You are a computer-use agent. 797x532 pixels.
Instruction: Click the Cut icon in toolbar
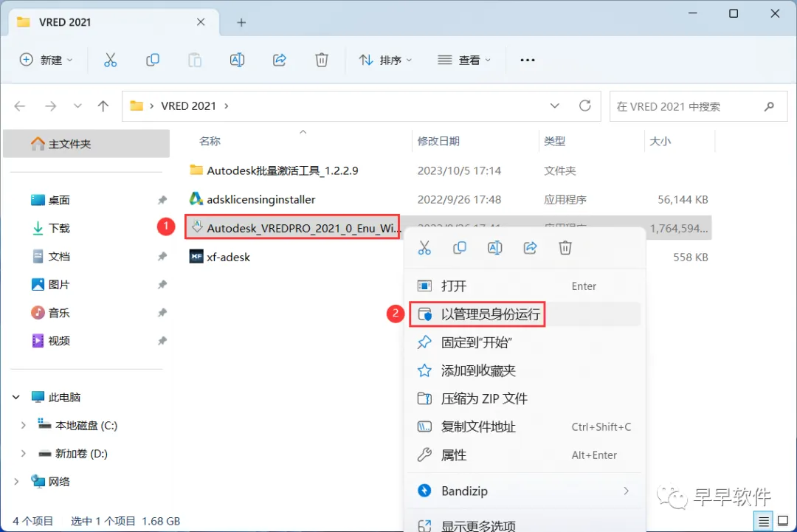click(110, 60)
